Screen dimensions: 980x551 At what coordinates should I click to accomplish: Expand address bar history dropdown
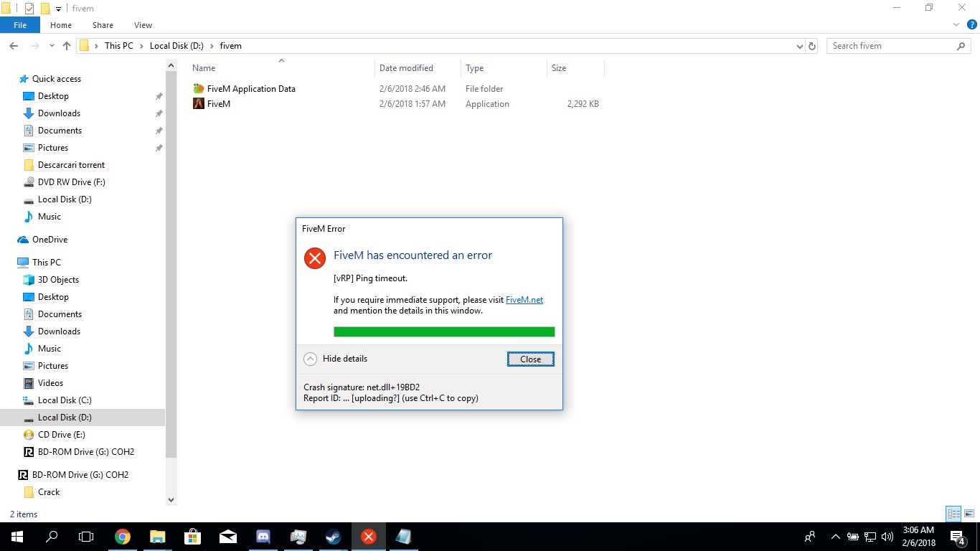click(x=800, y=46)
